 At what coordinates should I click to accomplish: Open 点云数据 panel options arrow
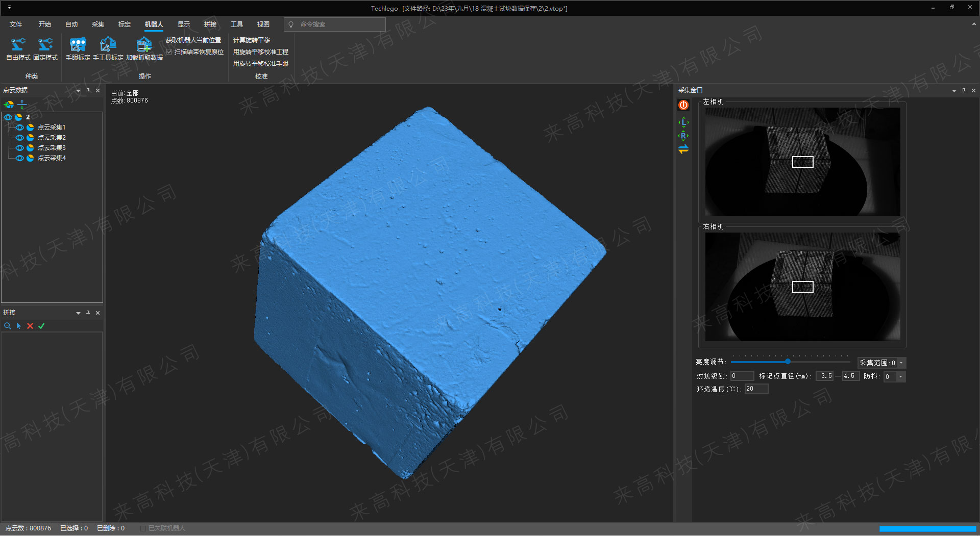tap(78, 91)
